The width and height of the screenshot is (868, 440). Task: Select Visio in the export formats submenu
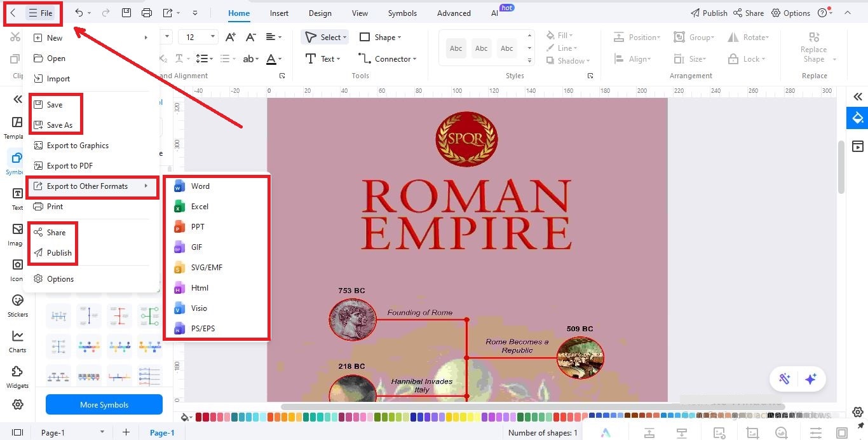pyautogui.click(x=217, y=308)
